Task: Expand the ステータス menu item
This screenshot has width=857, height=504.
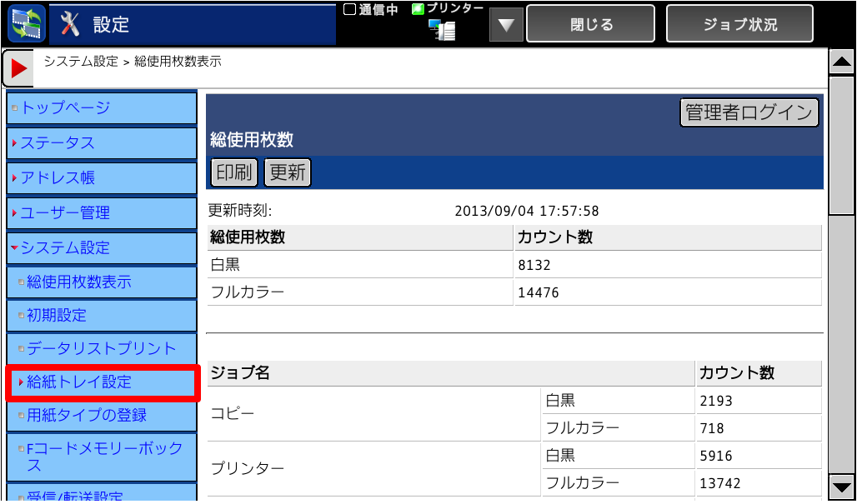Action: 101,143
